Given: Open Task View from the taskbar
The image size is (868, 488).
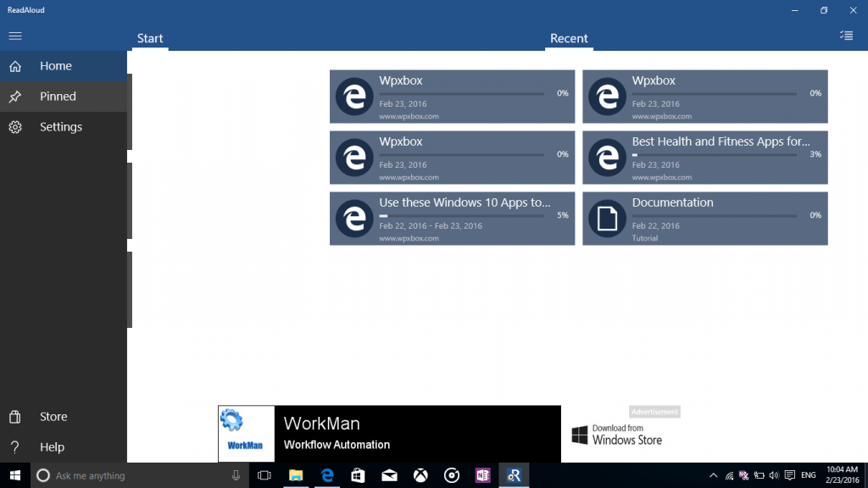Looking at the screenshot, I should click(x=264, y=475).
